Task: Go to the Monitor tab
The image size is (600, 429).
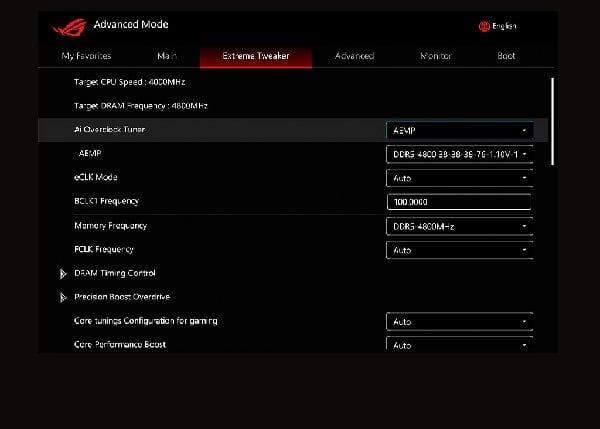Action: pos(435,56)
